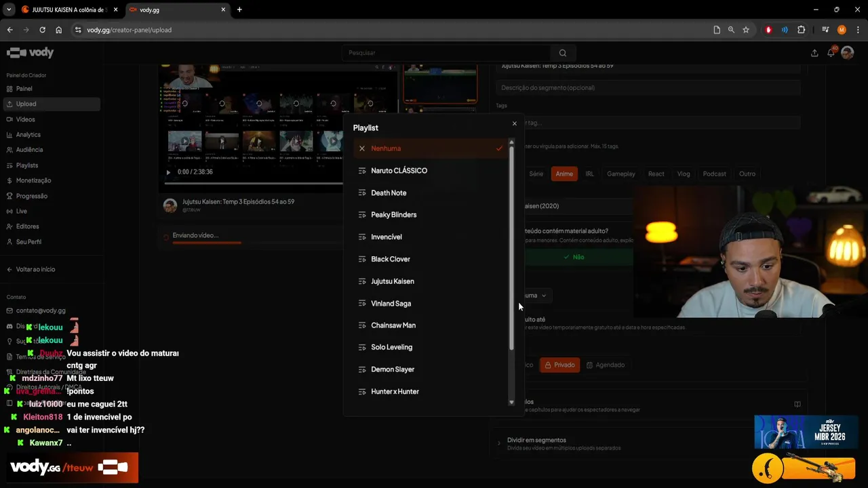Select the Gameplay category tab
The height and width of the screenshot is (488, 868).
click(x=621, y=174)
